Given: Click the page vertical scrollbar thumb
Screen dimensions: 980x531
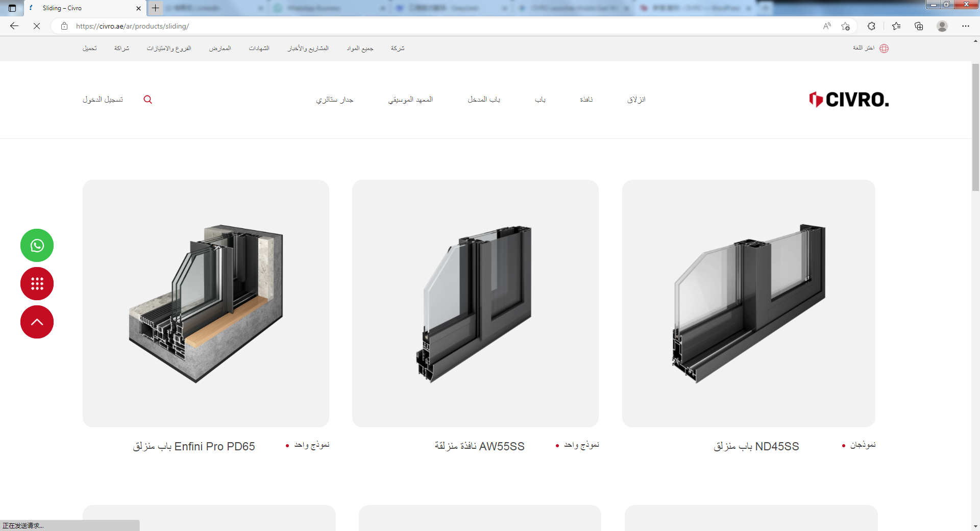Looking at the screenshot, I should click(975, 127).
